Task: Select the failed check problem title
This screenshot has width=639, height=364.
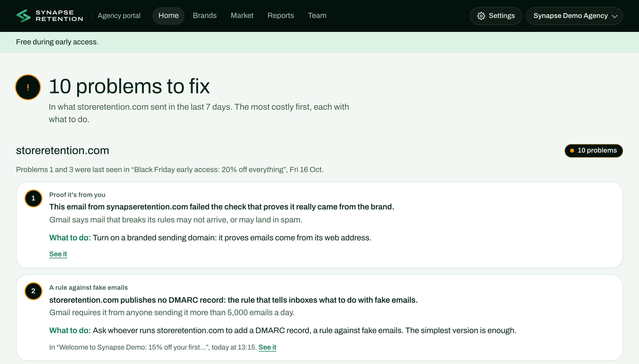Action: [222, 207]
